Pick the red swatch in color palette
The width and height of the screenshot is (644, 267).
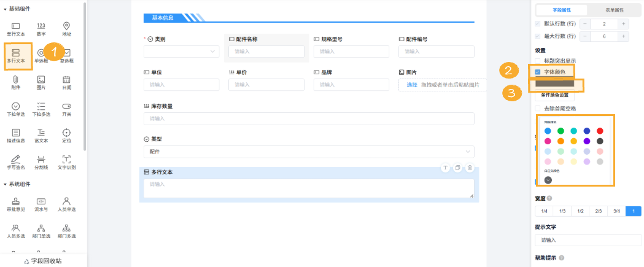600,131
